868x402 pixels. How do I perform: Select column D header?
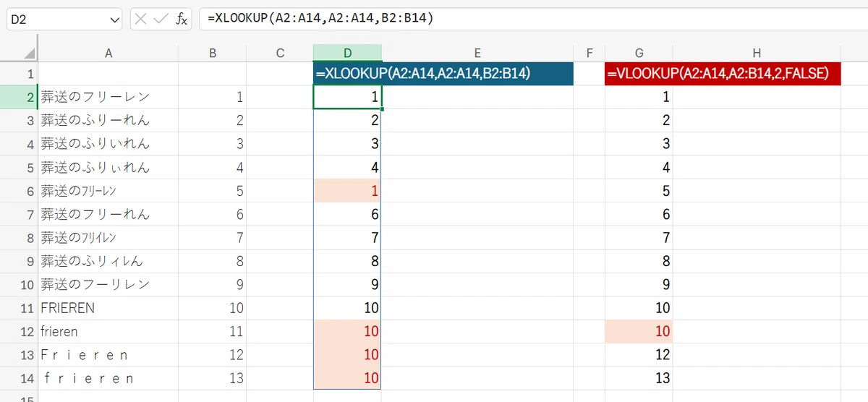tap(348, 53)
